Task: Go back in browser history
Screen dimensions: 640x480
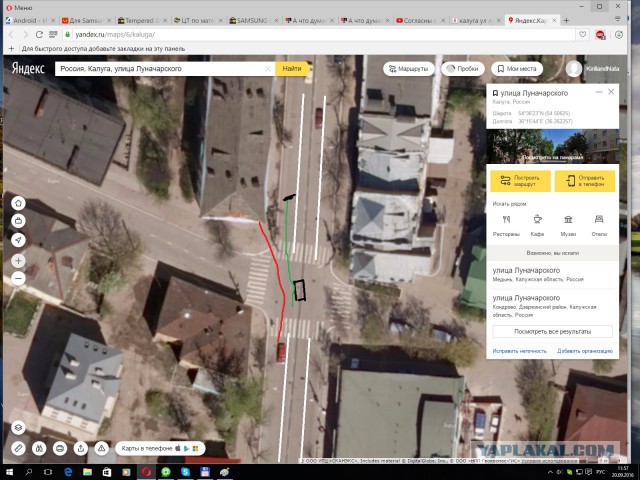Action: 11,35
